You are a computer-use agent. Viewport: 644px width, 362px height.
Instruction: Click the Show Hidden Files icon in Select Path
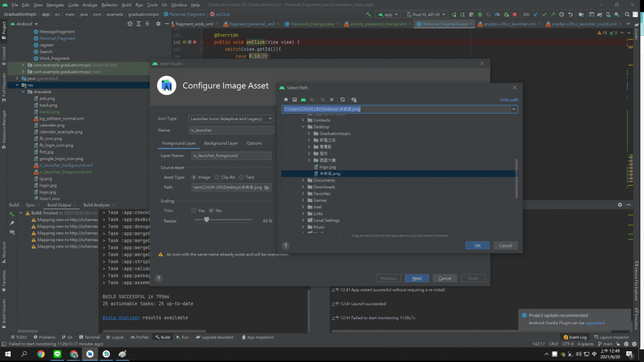[x=354, y=99]
